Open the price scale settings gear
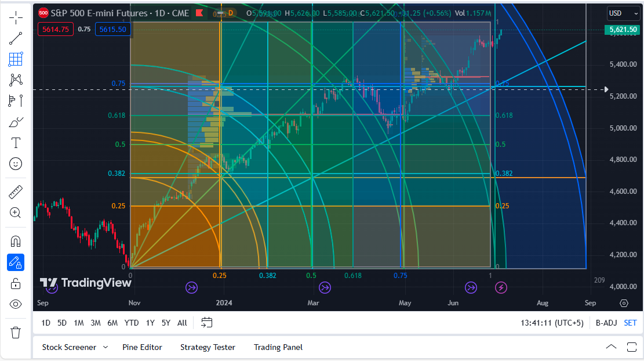Image resolution: width=644 pixels, height=361 pixels. click(624, 303)
